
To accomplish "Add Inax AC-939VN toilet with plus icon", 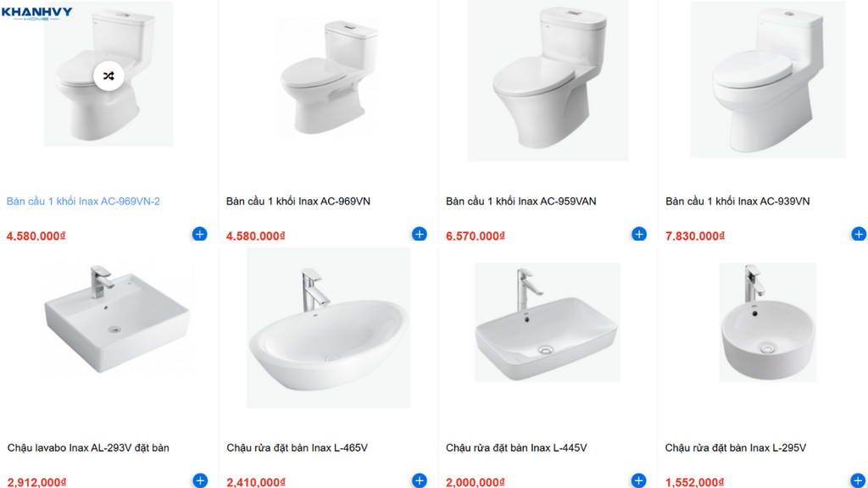I will click(x=859, y=234).
